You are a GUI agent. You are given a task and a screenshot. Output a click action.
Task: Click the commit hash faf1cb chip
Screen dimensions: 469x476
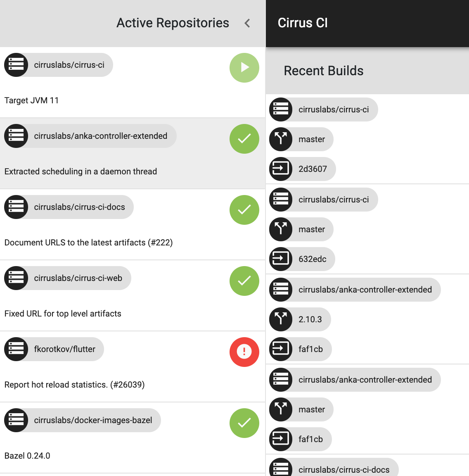(300, 349)
